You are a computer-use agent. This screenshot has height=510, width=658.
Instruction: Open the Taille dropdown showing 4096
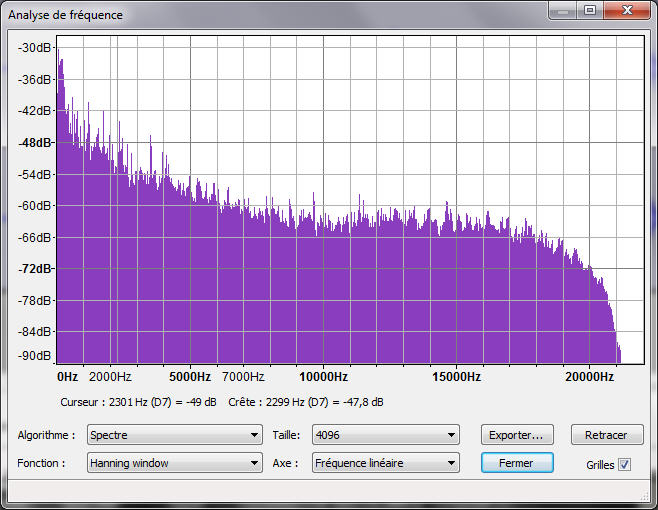click(x=386, y=434)
